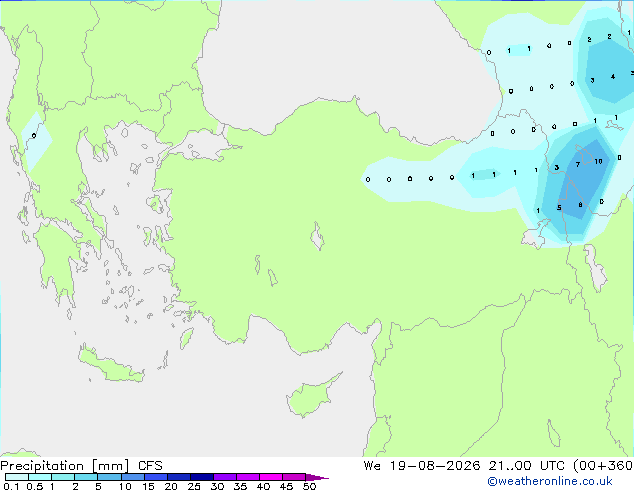
Task: Click the above-50 arrow tip of legend
Action: [x=317, y=477]
